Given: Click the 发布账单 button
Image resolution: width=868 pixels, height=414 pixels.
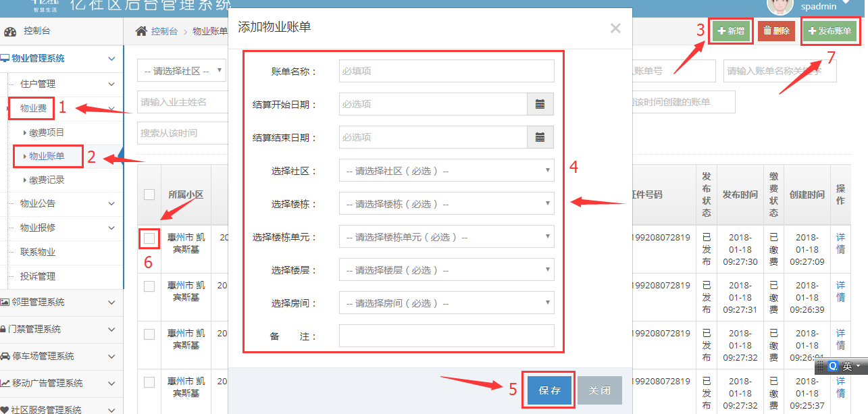Looking at the screenshot, I should tap(829, 31).
